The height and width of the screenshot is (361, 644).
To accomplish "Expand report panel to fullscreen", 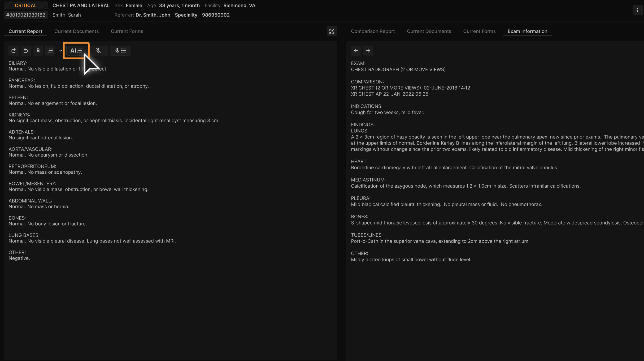I will tap(331, 31).
